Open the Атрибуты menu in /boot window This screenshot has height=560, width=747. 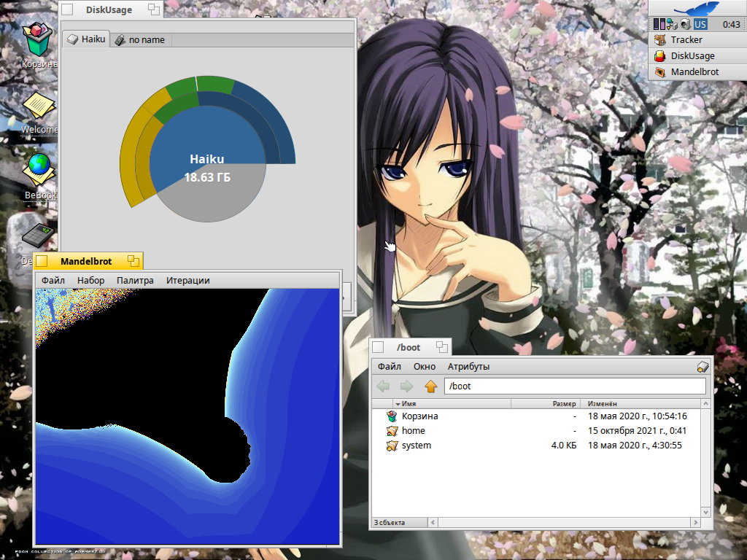[468, 366]
